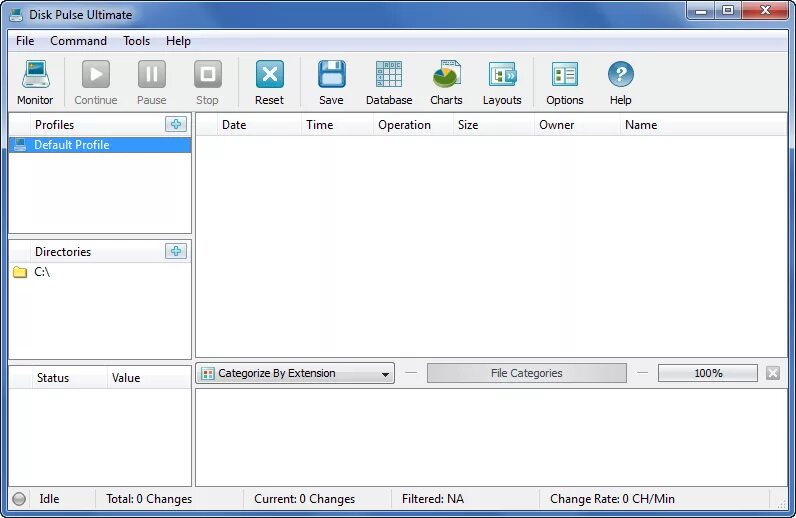Add a new profile with plus button
796x518 pixels.
pyautogui.click(x=176, y=124)
